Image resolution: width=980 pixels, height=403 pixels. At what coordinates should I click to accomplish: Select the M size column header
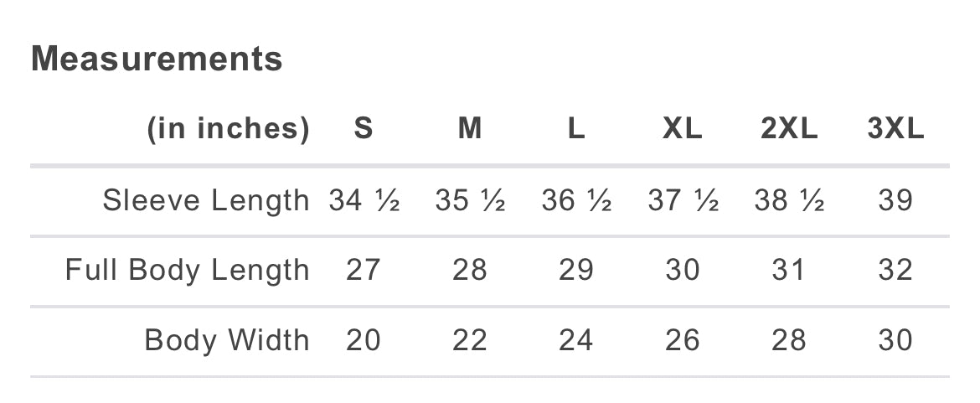pos(470,128)
